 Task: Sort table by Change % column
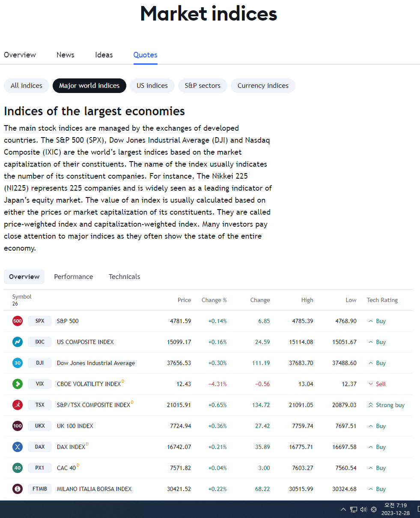(214, 300)
